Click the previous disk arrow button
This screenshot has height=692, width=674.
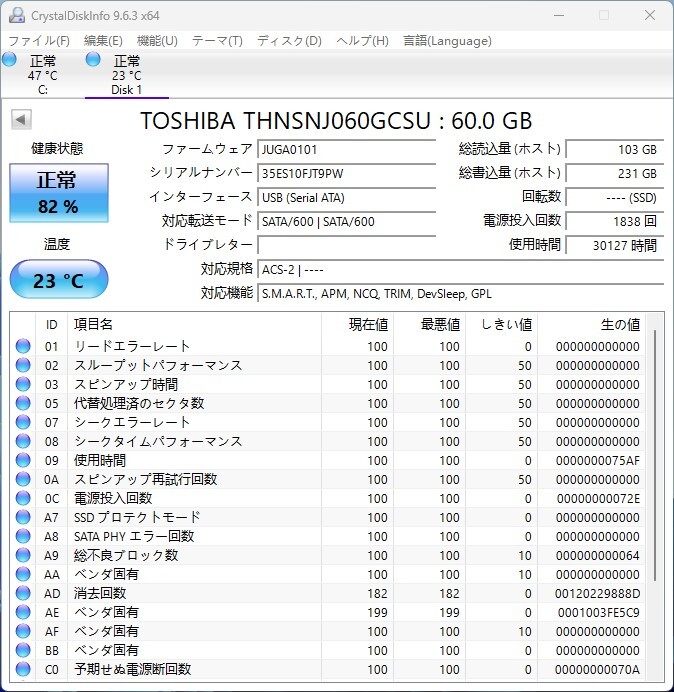[x=21, y=120]
